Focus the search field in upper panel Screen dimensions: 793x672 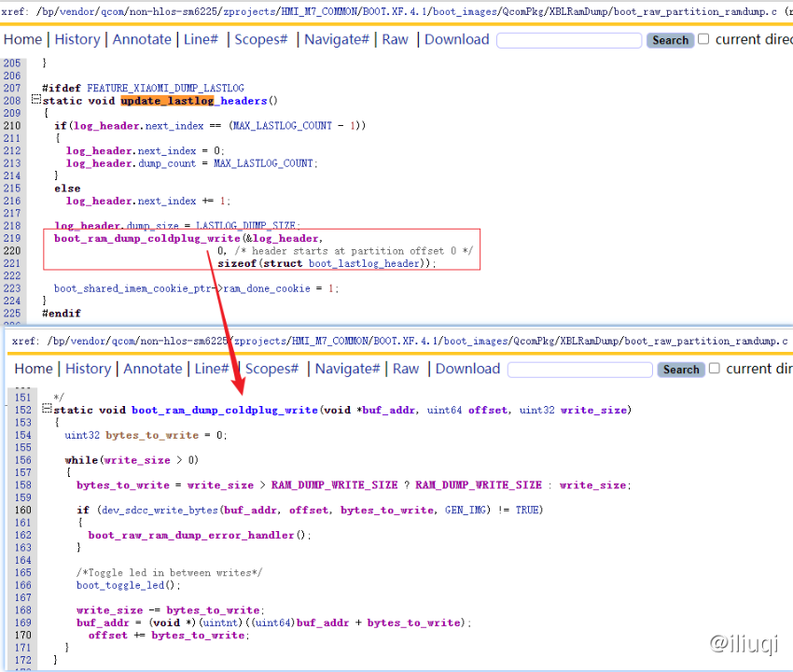(x=569, y=40)
